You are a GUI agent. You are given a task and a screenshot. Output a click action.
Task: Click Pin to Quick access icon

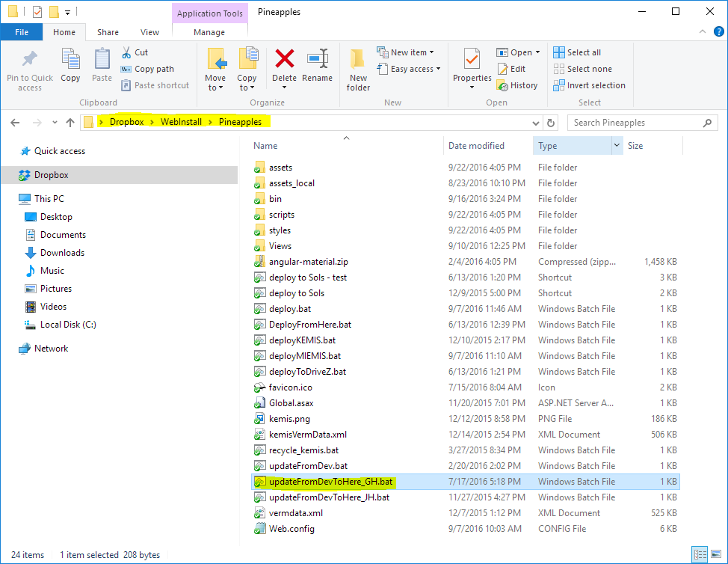(x=30, y=70)
